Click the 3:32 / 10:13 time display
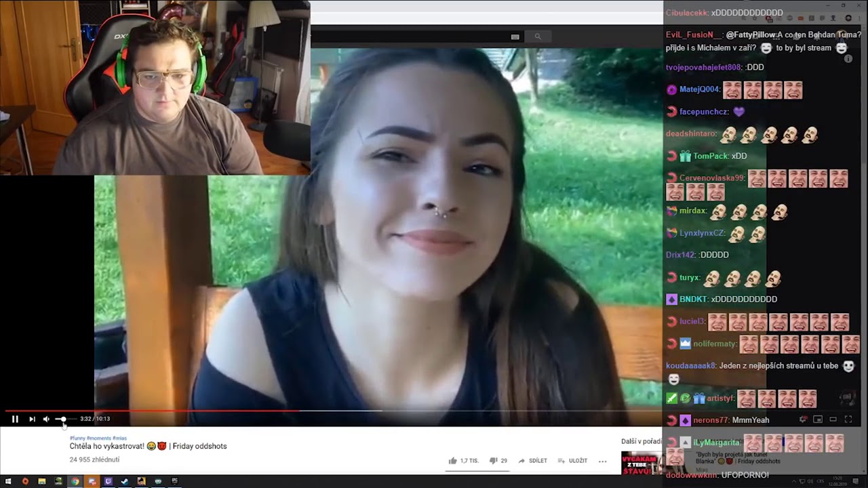868x488 pixels. coord(95,419)
